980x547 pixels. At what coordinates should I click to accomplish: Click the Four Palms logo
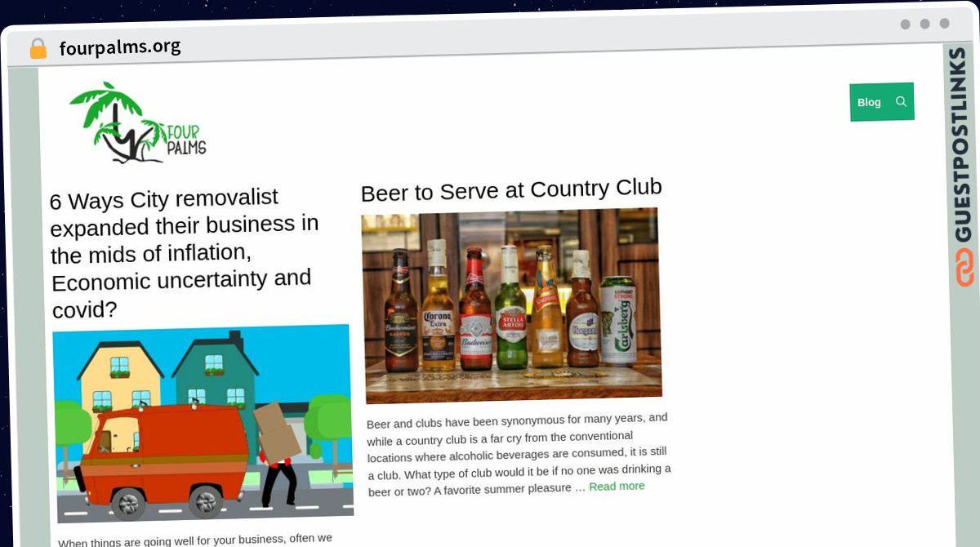click(x=137, y=122)
